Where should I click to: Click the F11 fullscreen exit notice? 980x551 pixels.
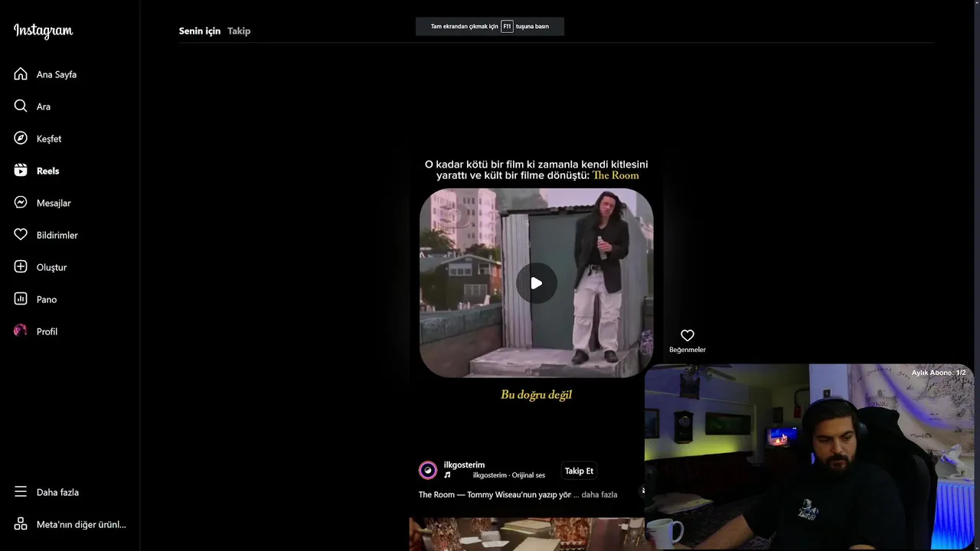(x=490, y=26)
